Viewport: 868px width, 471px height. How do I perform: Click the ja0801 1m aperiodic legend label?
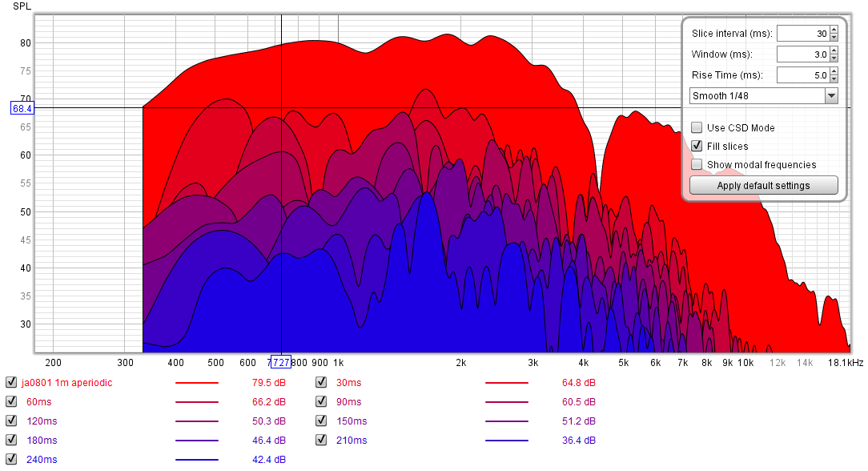[x=67, y=382]
